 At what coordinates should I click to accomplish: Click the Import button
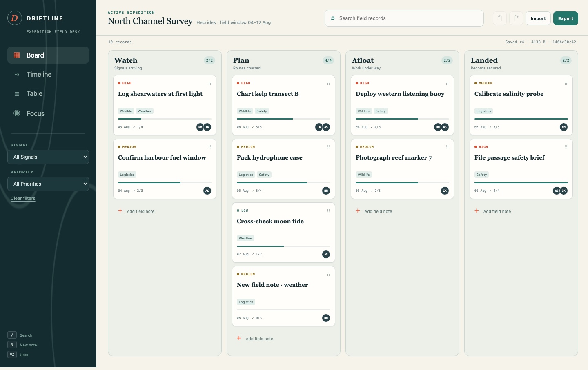click(538, 18)
